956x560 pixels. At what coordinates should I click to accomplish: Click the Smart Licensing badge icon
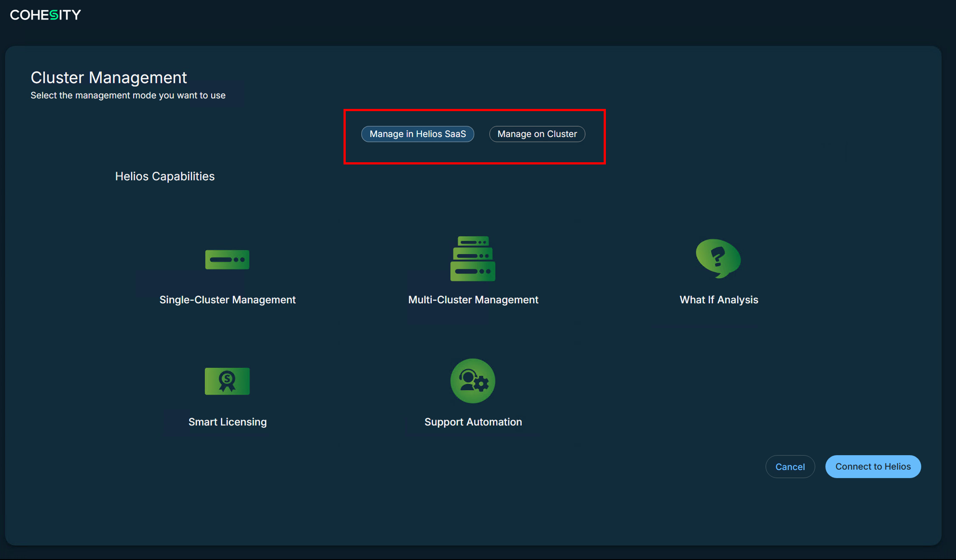[227, 381]
